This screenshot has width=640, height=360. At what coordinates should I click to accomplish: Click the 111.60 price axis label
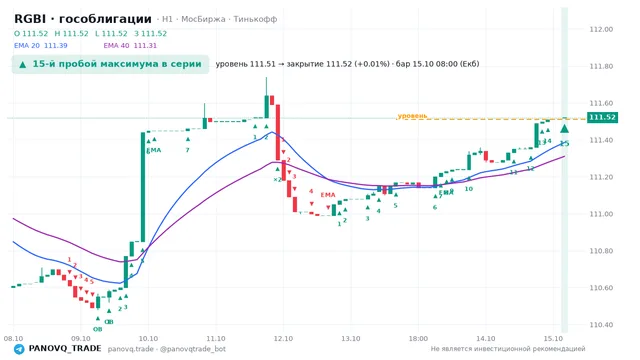pos(601,103)
